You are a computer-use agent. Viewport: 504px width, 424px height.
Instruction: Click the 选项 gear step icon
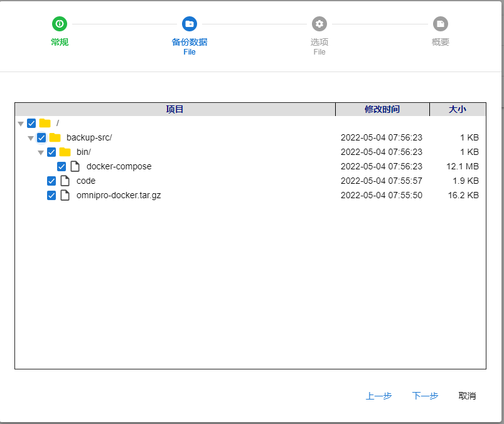click(319, 24)
